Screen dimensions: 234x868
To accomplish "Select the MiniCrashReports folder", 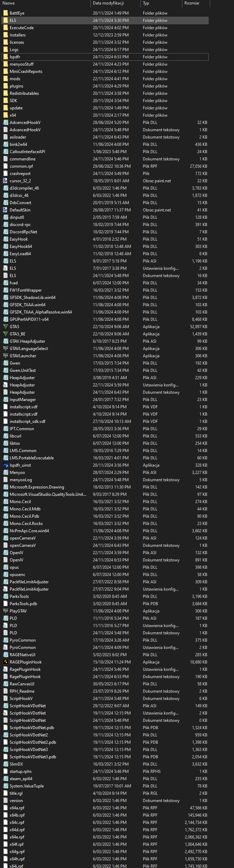I will 105,72.
